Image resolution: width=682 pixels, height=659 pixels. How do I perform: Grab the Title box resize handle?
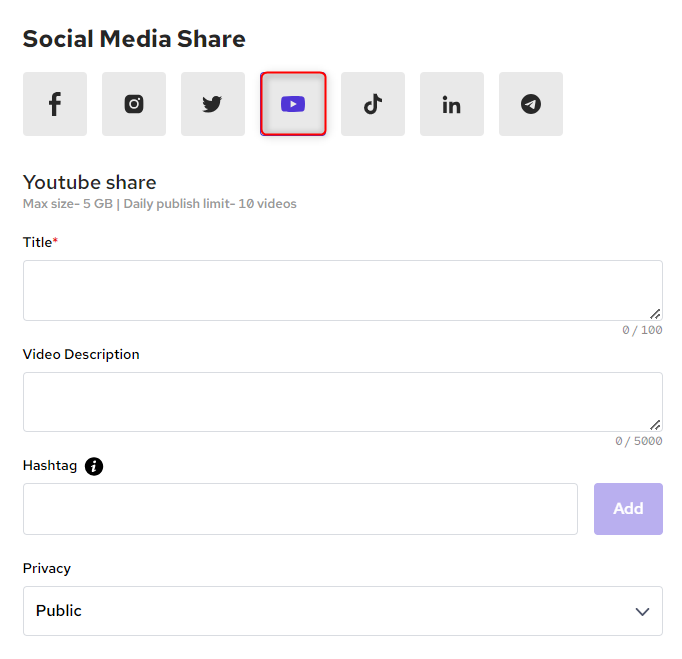click(655, 314)
